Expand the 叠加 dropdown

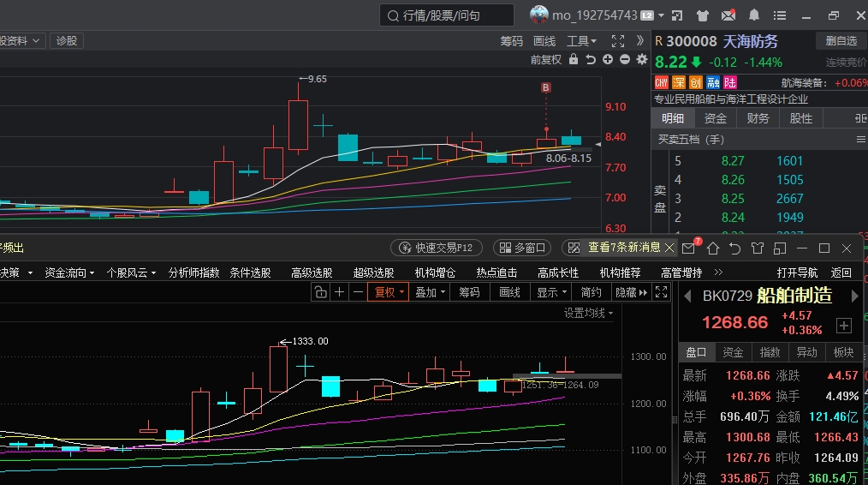tap(430, 292)
